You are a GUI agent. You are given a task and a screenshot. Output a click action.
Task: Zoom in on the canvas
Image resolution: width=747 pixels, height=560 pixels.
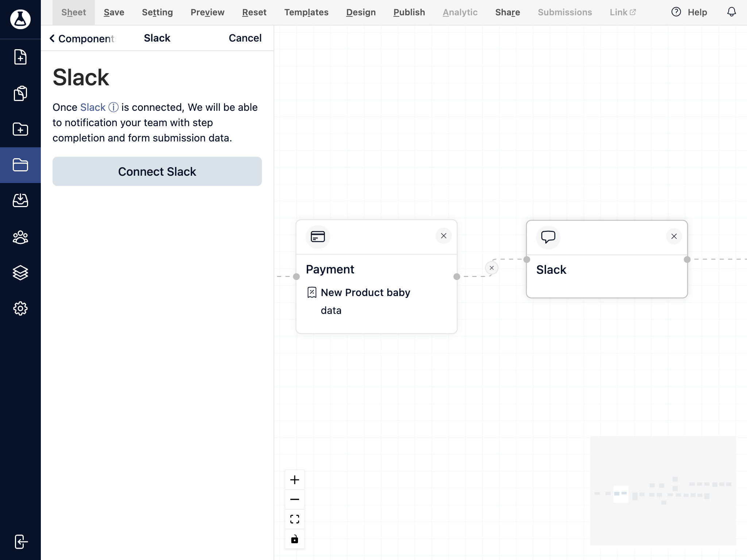pos(295,480)
